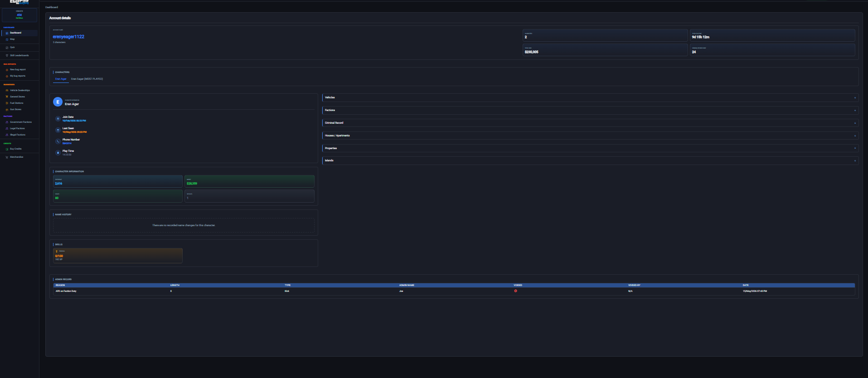The width and height of the screenshot is (868, 378).
Task: View My bug reports
Action: pyautogui.click(x=18, y=76)
